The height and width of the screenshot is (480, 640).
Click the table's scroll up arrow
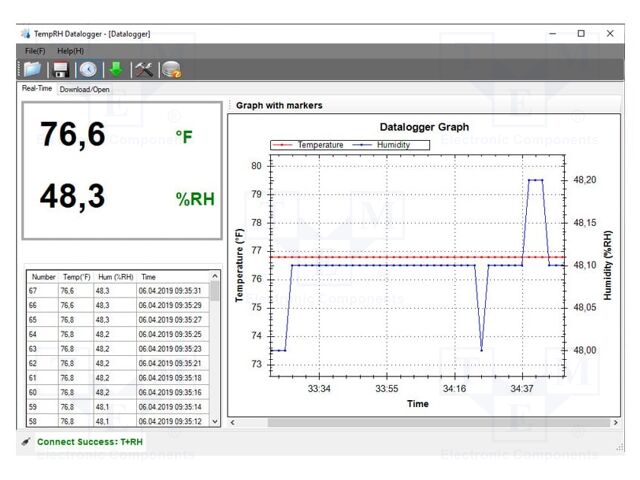(x=214, y=277)
